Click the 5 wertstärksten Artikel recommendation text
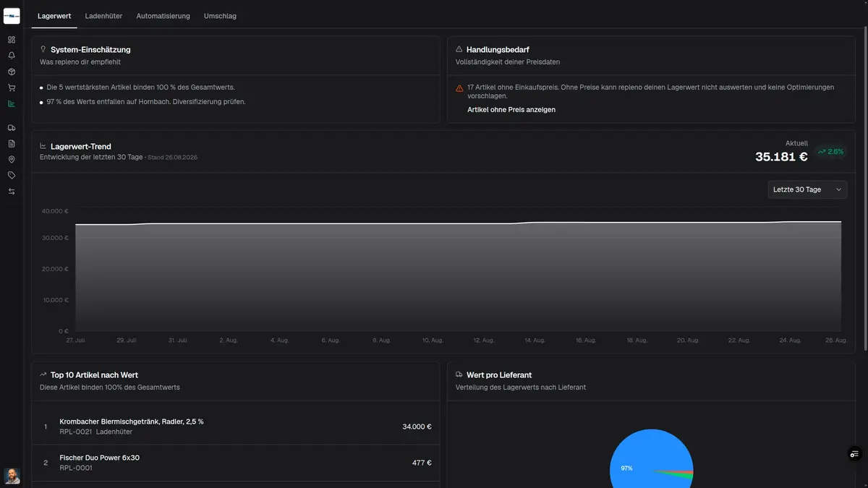The width and height of the screenshot is (868, 488). tap(140, 87)
